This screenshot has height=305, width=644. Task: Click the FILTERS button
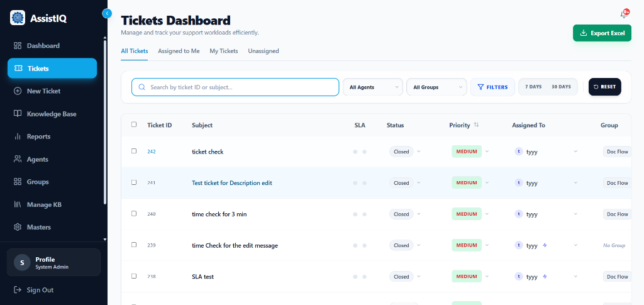492,87
